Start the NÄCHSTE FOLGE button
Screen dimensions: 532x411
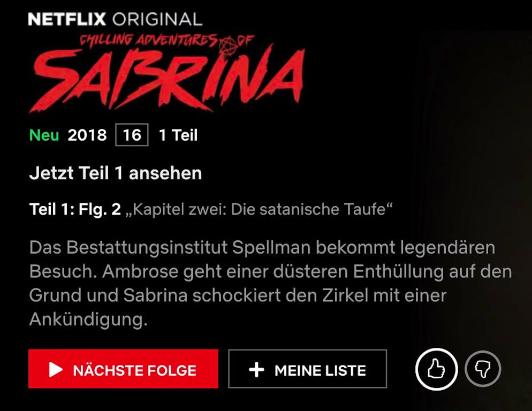[123, 369]
